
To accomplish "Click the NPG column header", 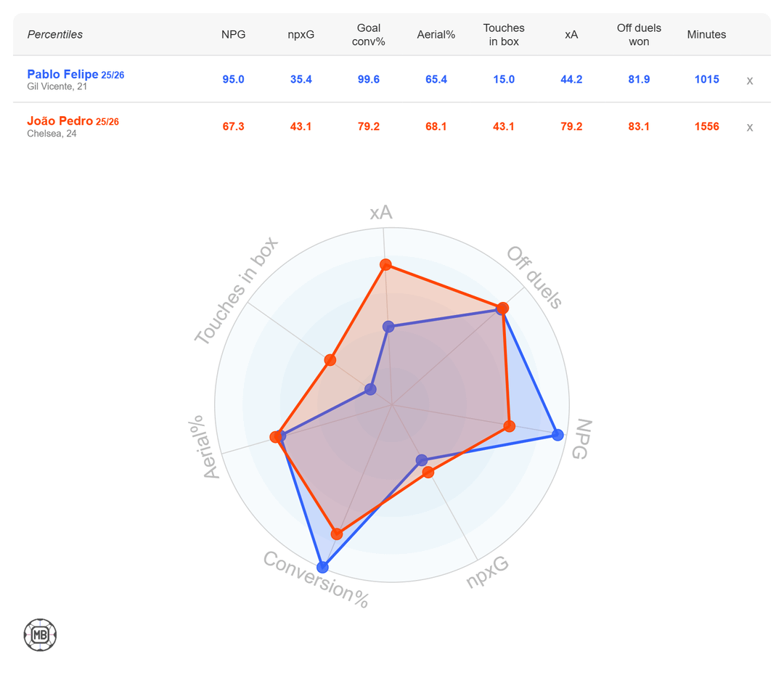I will (x=233, y=35).
